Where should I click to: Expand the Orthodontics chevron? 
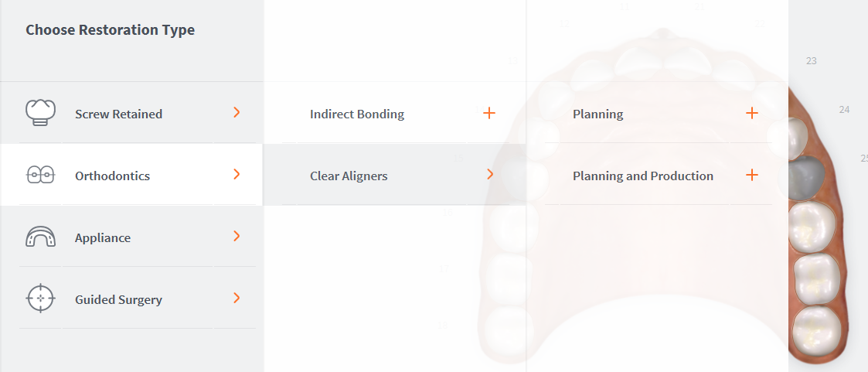click(237, 175)
